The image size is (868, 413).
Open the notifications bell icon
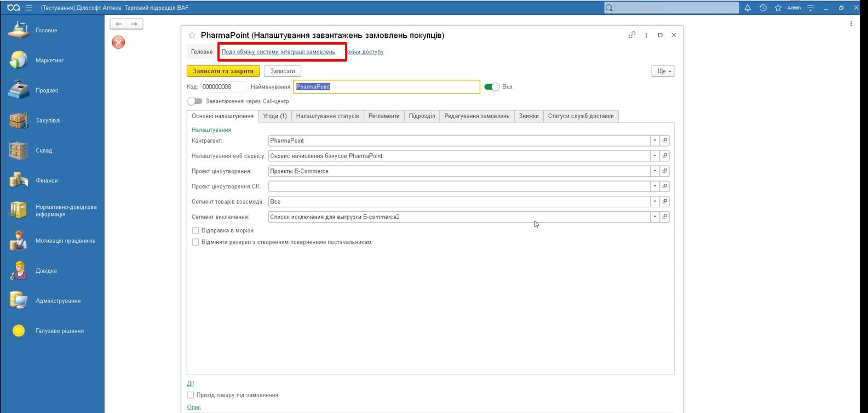(748, 8)
